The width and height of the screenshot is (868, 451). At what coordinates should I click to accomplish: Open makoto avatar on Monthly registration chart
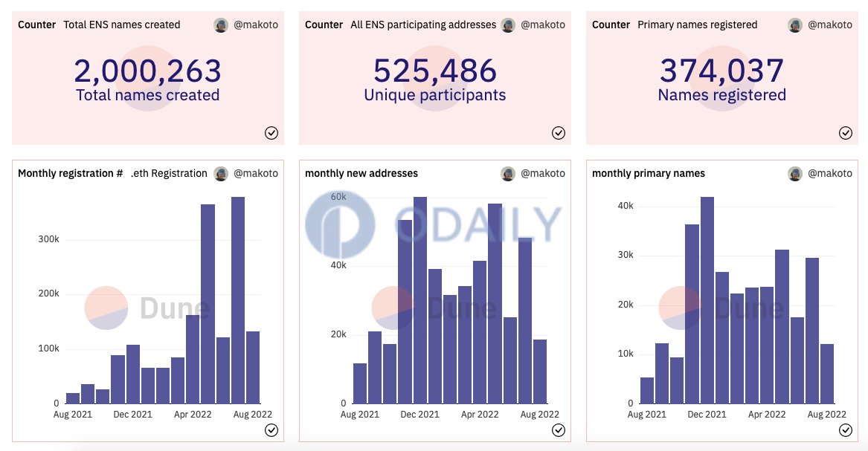[x=221, y=174]
